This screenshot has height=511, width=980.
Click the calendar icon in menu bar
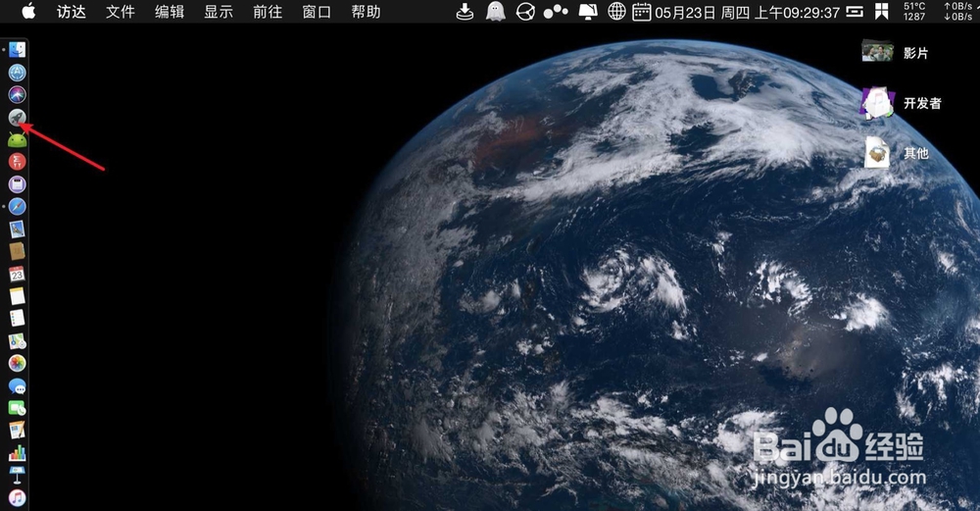[641, 11]
